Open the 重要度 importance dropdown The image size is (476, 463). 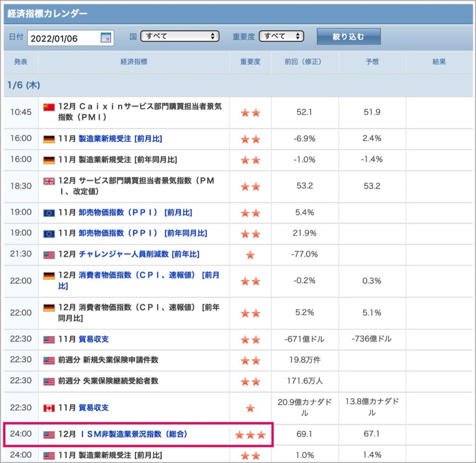point(281,36)
